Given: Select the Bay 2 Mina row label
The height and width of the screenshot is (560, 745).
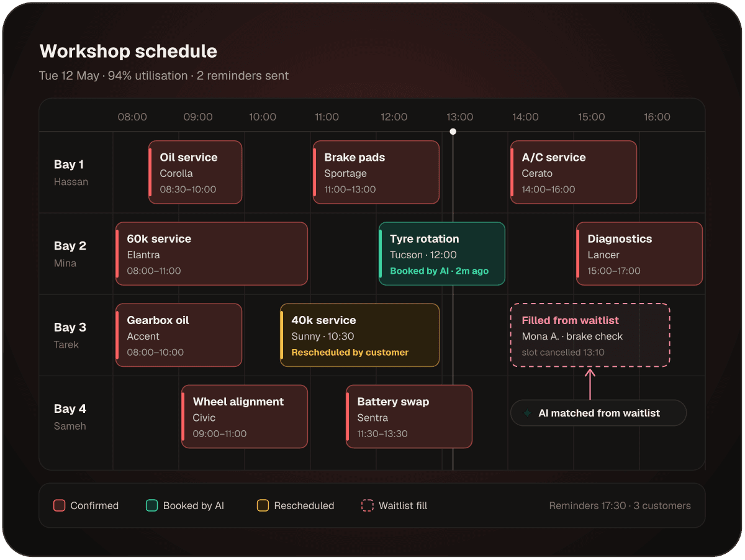Looking at the screenshot, I should [70, 253].
